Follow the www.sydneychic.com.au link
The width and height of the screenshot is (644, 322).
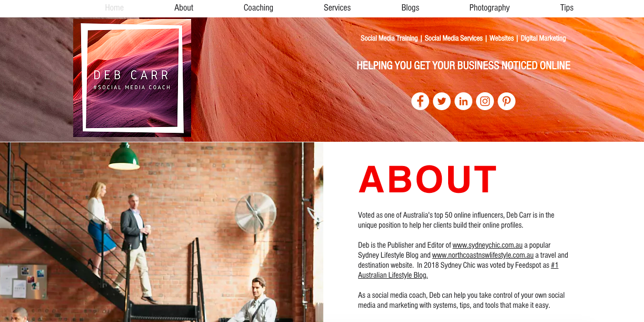[488, 245]
